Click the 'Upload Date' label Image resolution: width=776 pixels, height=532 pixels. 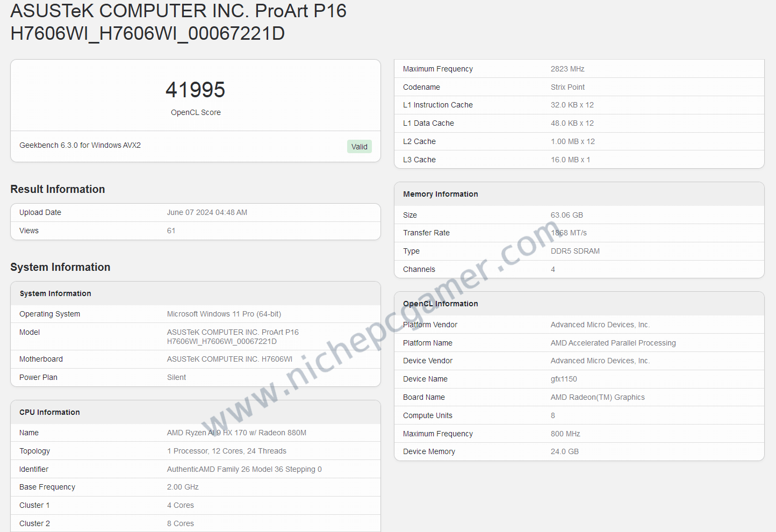pyautogui.click(x=40, y=212)
